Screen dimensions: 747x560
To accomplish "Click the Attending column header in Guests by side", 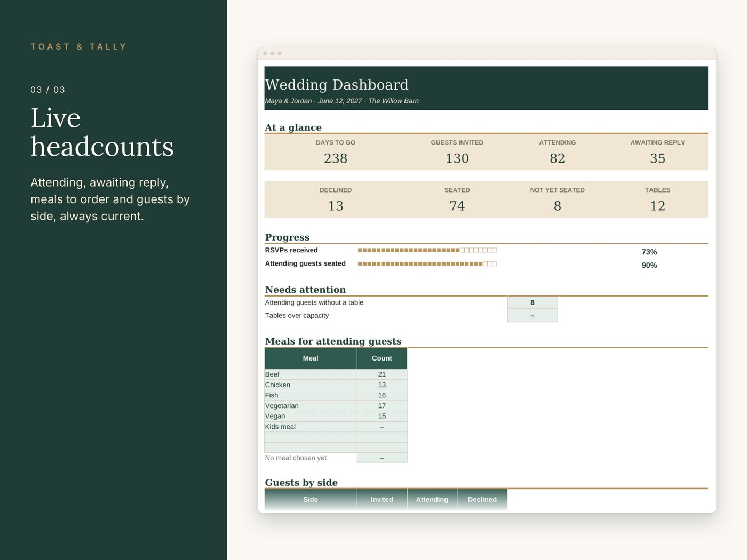I will point(432,499).
